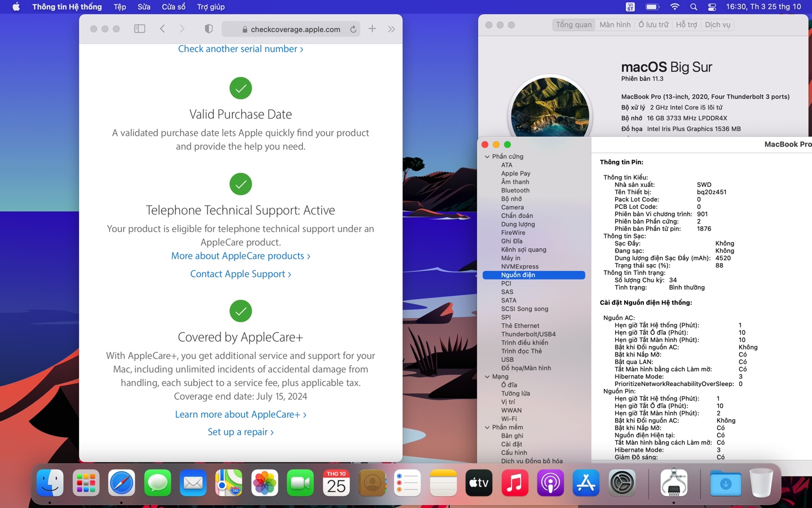The image size is (812, 508).
Task: Open Spotlight search in the menu bar
Action: click(x=694, y=7)
